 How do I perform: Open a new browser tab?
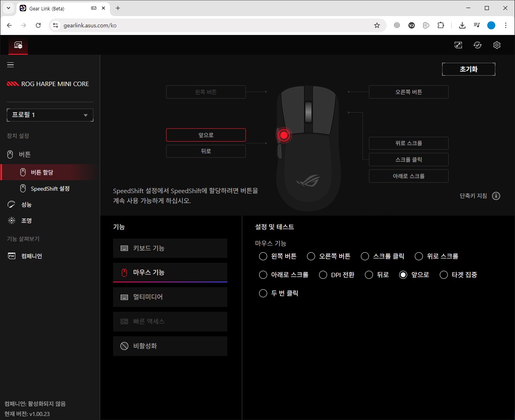click(118, 8)
